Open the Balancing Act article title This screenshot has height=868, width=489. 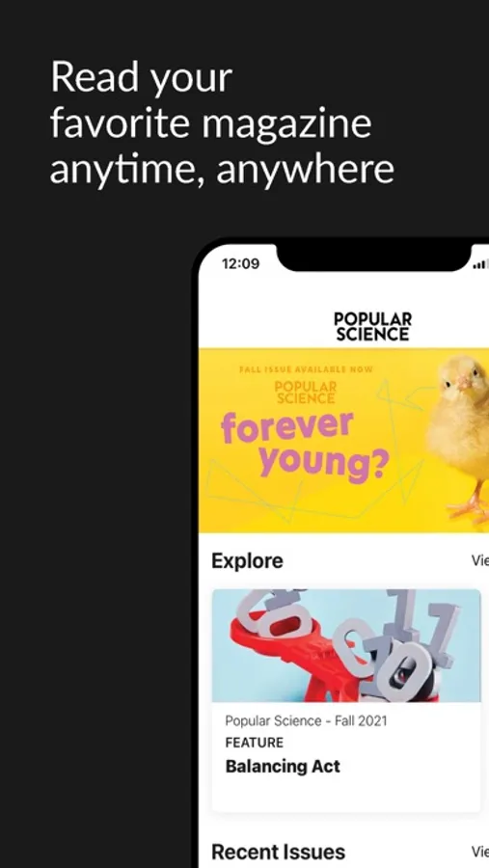click(283, 766)
